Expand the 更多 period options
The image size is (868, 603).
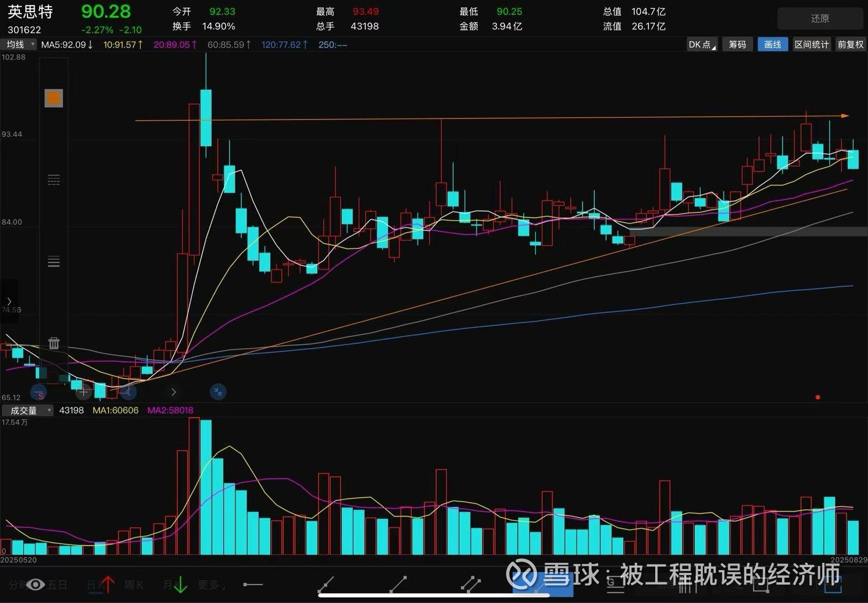pyautogui.click(x=212, y=585)
